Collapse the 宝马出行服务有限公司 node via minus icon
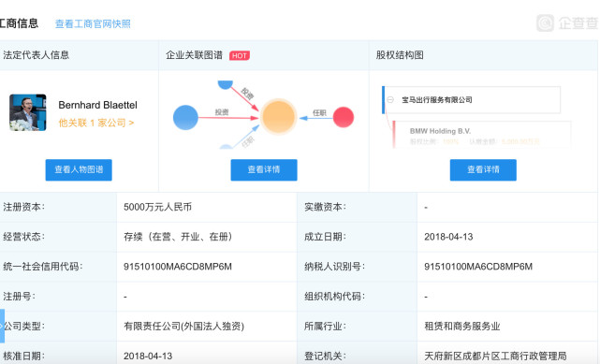This screenshot has width=600, height=364. coord(390,100)
